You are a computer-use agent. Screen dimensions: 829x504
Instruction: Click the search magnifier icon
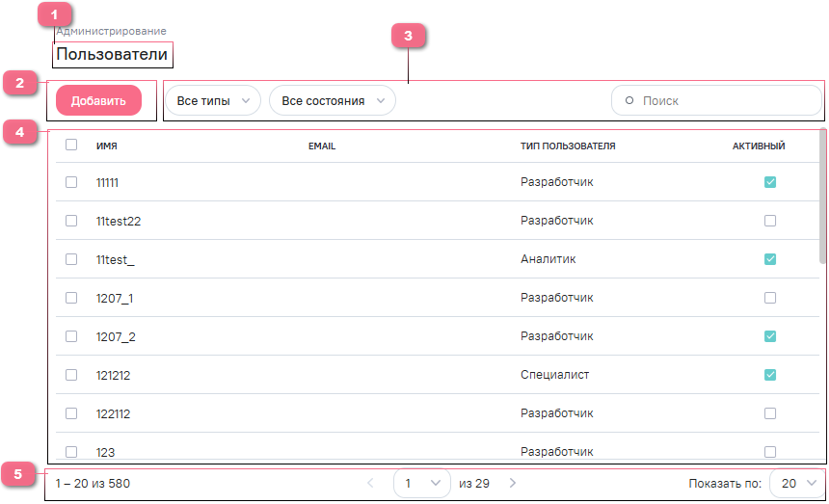point(629,101)
